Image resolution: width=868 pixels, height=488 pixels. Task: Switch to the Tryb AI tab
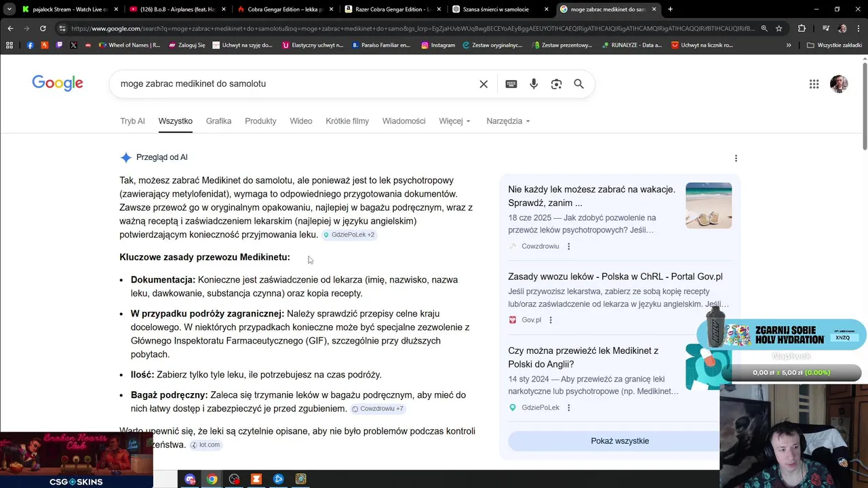point(132,121)
